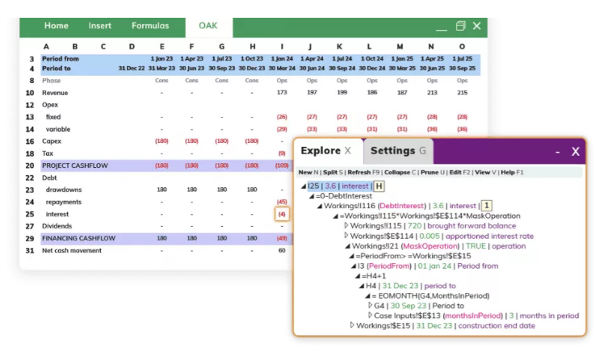Expand the Workings!$E$15 construction end date node

click(x=352, y=325)
